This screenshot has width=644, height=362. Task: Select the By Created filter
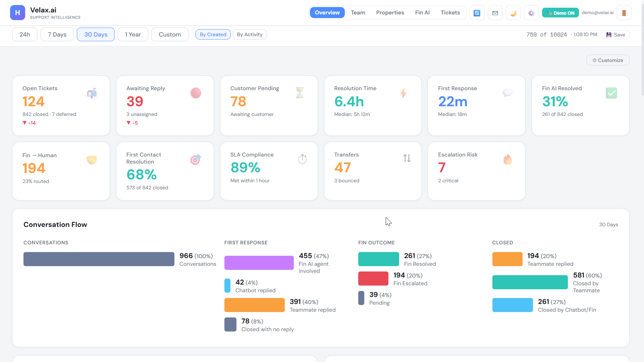pos(213,35)
